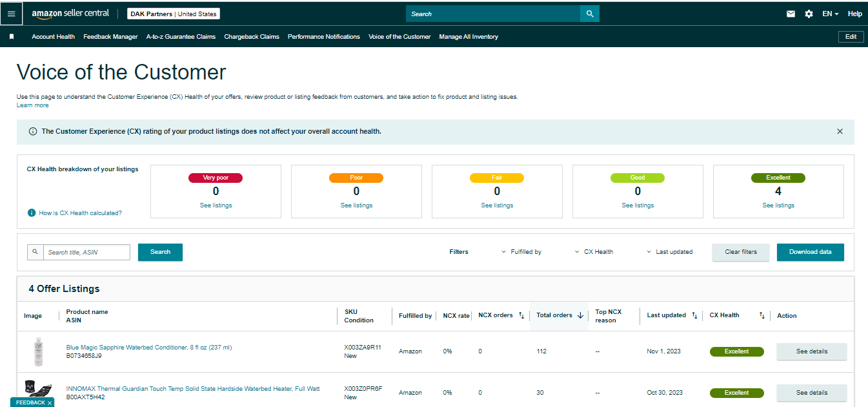
Task: Sort by Last updated column arrows
Action: point(694,315)
